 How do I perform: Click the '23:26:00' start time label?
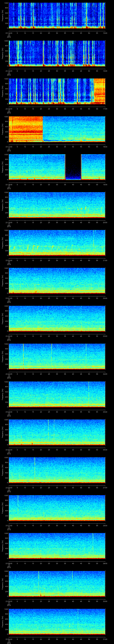coord(9,487)
